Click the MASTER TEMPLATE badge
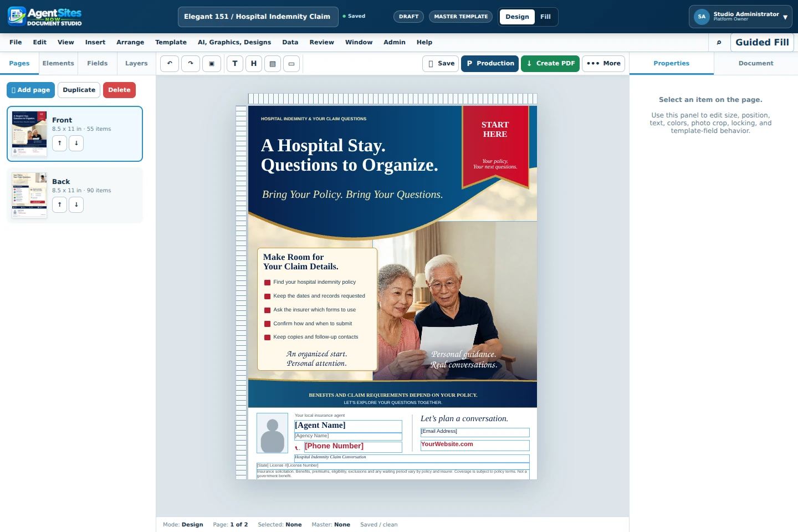 point(461,17)
